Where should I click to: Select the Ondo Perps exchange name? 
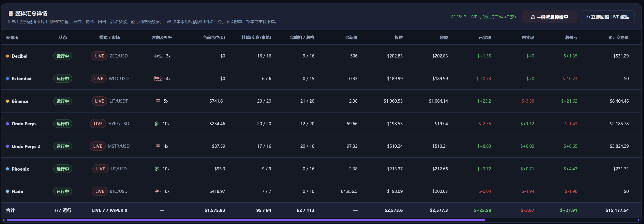24,124
